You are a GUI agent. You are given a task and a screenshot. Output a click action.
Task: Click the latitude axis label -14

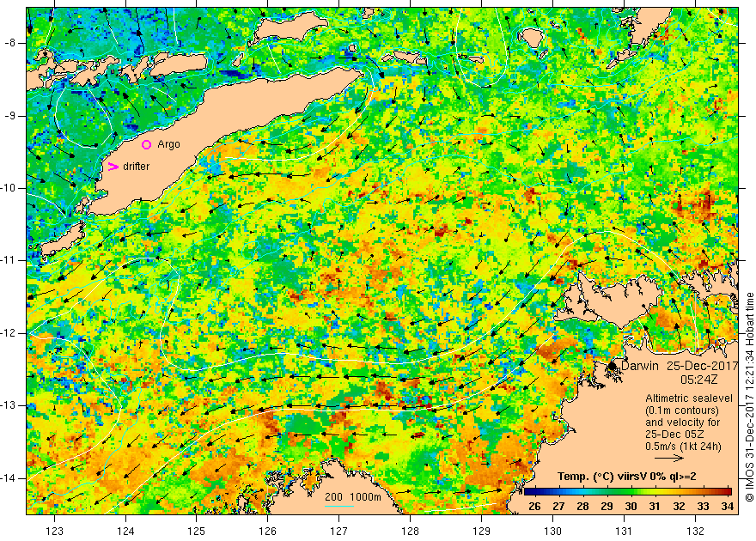9,478
